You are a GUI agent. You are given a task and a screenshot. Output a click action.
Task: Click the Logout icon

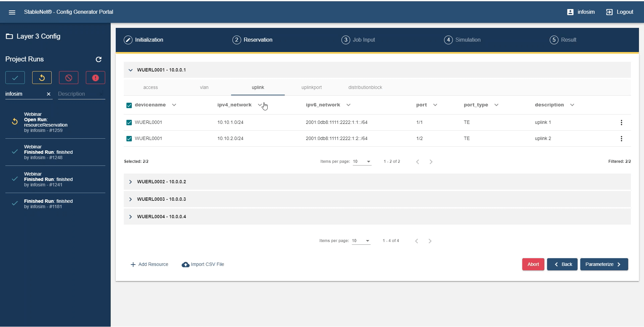(x=609, y=12)
